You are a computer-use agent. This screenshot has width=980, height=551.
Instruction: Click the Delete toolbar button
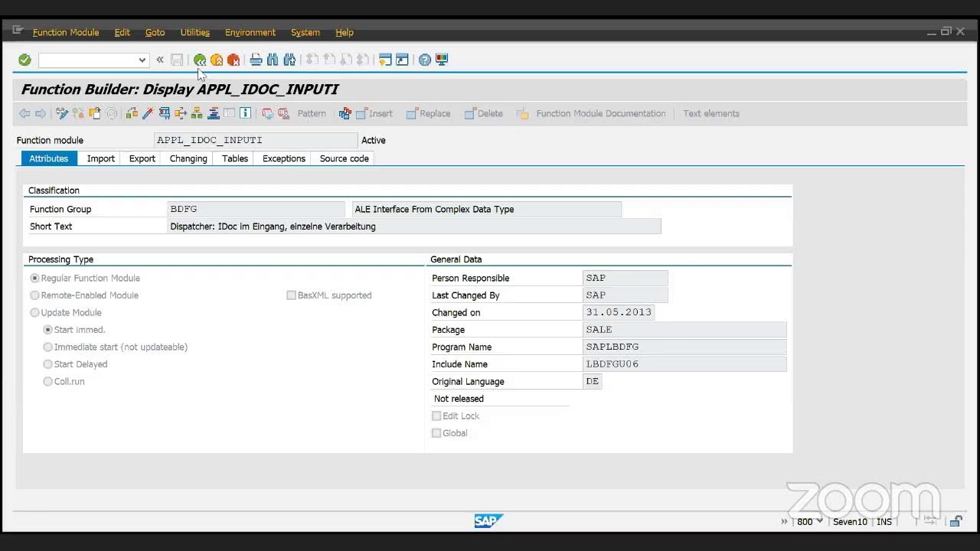point(483,113)
